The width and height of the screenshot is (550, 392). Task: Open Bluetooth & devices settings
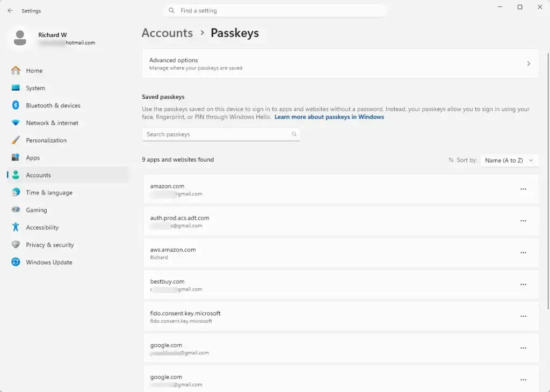coord(68,106)
